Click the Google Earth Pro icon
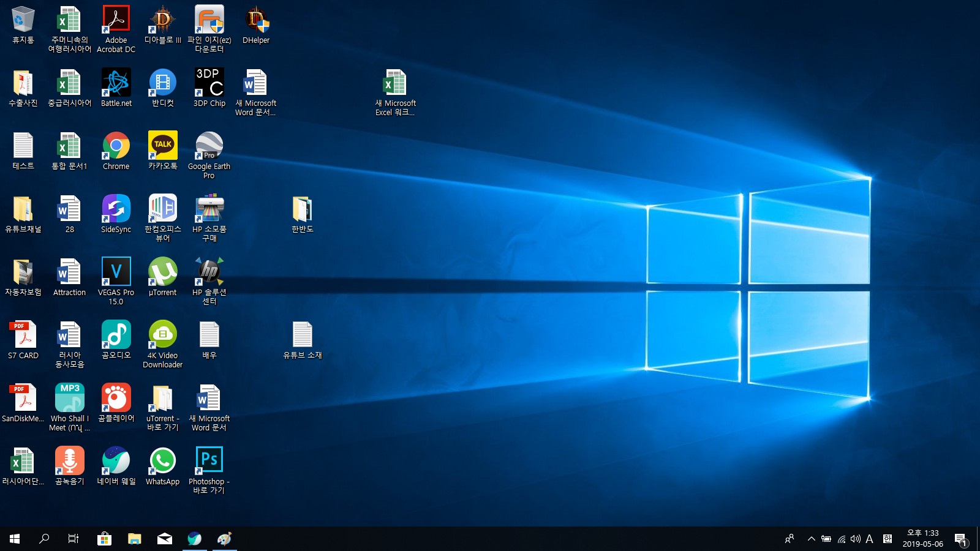Screen dimensions: 980x551 (209, 155)
